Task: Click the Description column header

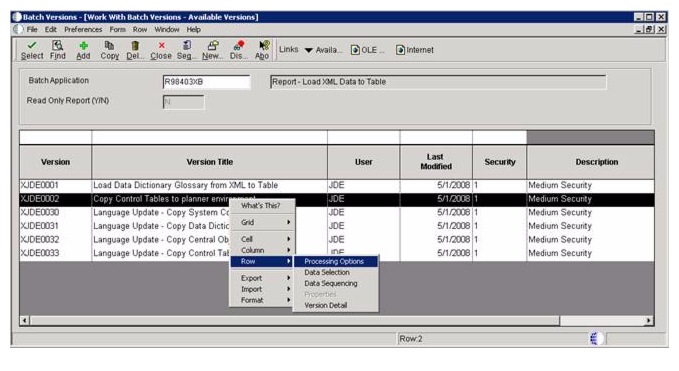Action: (591, 162)
